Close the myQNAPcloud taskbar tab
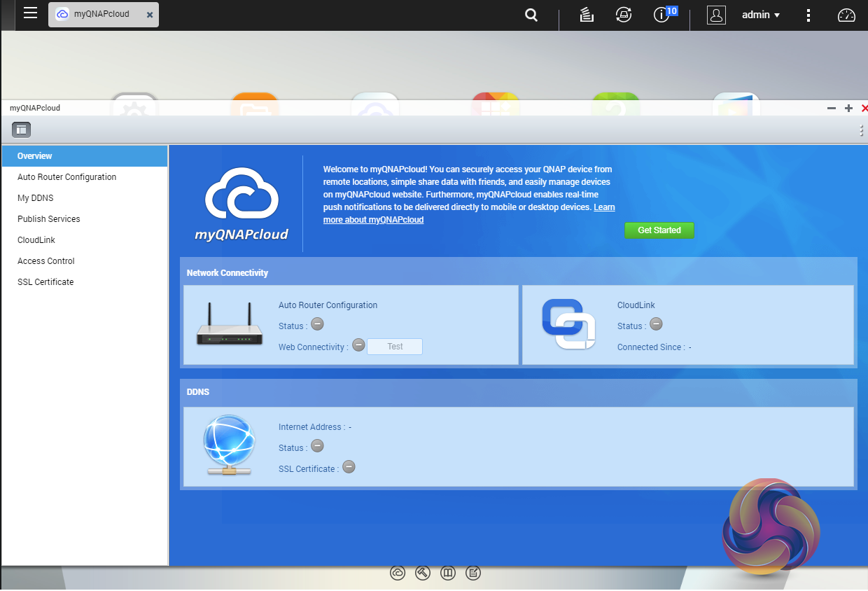 (x=150, y=15)
